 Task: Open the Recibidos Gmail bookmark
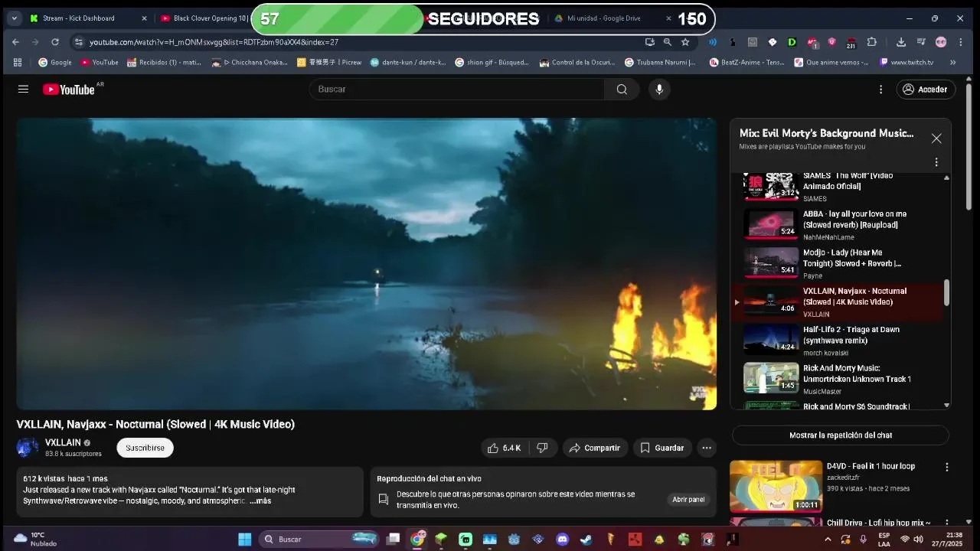(x=164, y=62)
